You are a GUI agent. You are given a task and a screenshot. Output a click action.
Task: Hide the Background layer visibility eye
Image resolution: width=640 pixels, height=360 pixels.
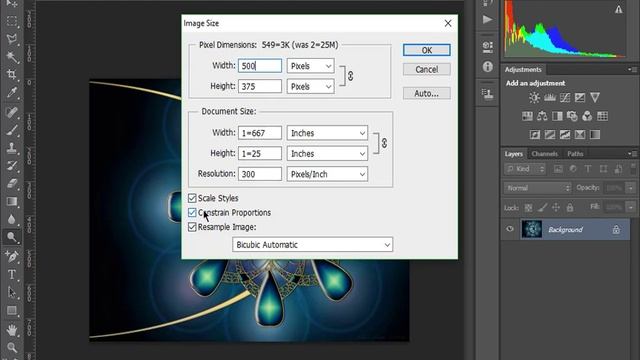[x=510, y=229]
